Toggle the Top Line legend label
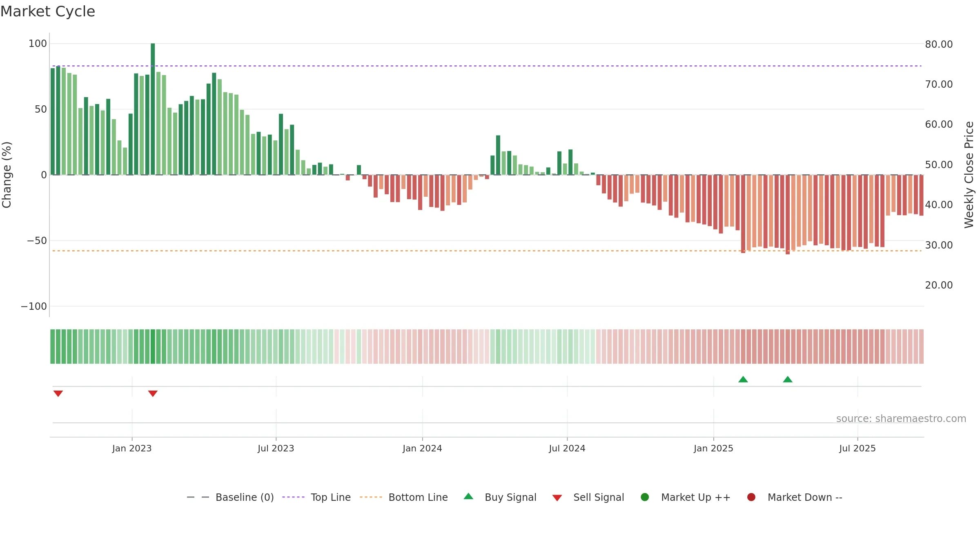980x551 pixels. (x=330, y=498)
